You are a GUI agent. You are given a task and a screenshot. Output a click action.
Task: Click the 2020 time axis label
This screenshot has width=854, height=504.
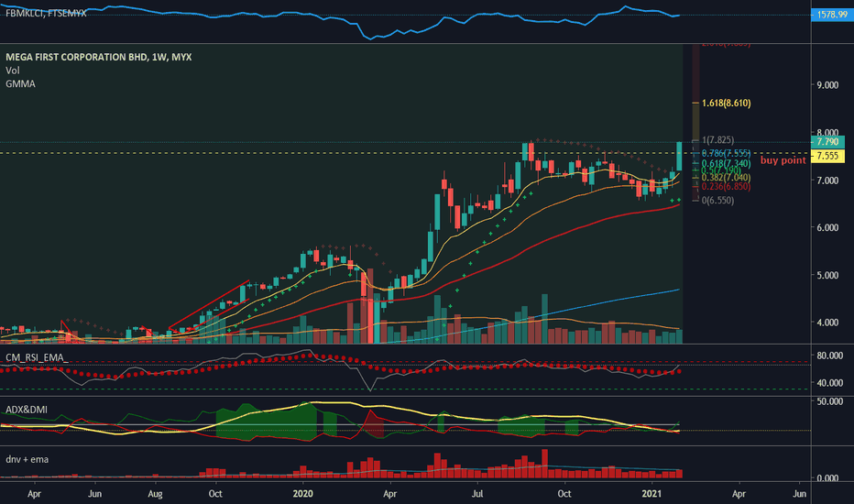pyautogui.click(x=302, y=494)
